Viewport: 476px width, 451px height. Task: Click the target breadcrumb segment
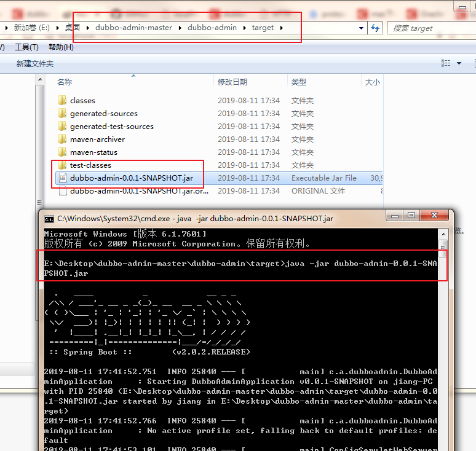[x=263, y=28]
